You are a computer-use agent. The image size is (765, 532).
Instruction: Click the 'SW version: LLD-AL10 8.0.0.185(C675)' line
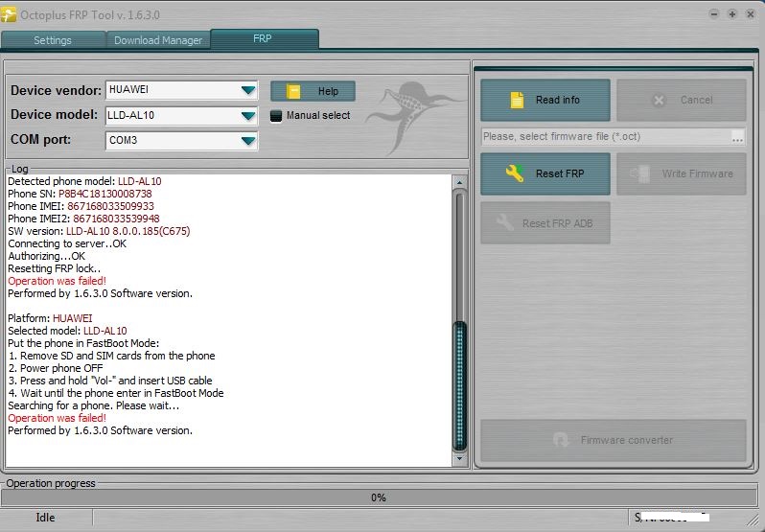(99, 231)
